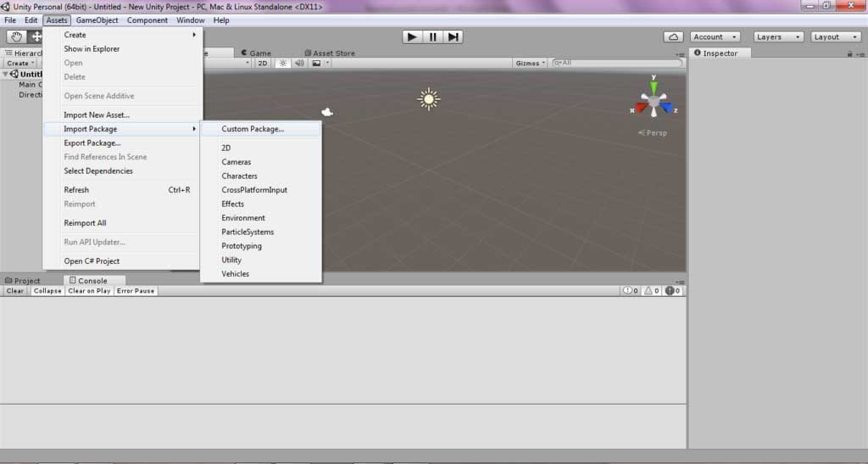This screenshot has width=868, height=464.
Task: Open the File menu
Action: [10, 20]
